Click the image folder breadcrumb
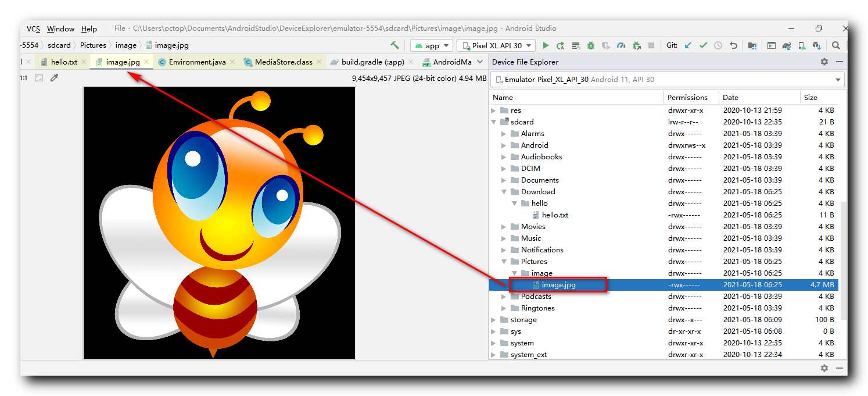Screen dimensions: 868x396 click(x=125, y=45)
